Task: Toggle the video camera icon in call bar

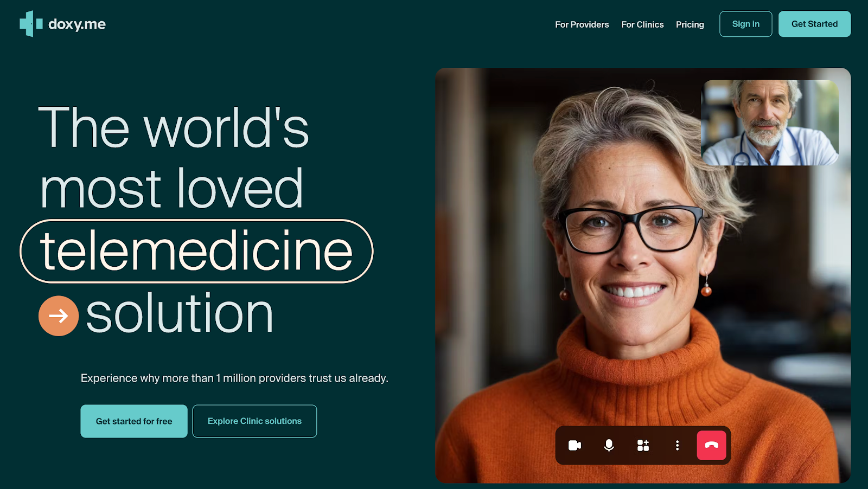Action: point(575,446)
